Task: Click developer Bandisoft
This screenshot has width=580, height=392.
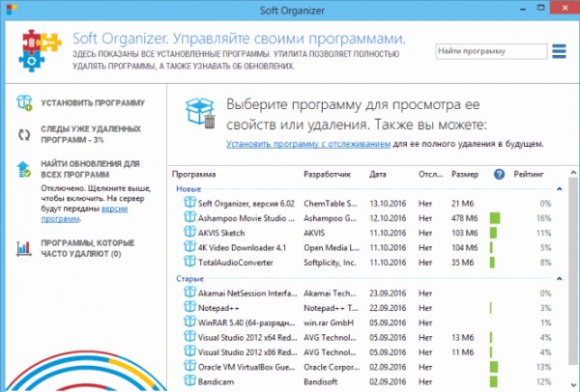Action: point(320,382)
